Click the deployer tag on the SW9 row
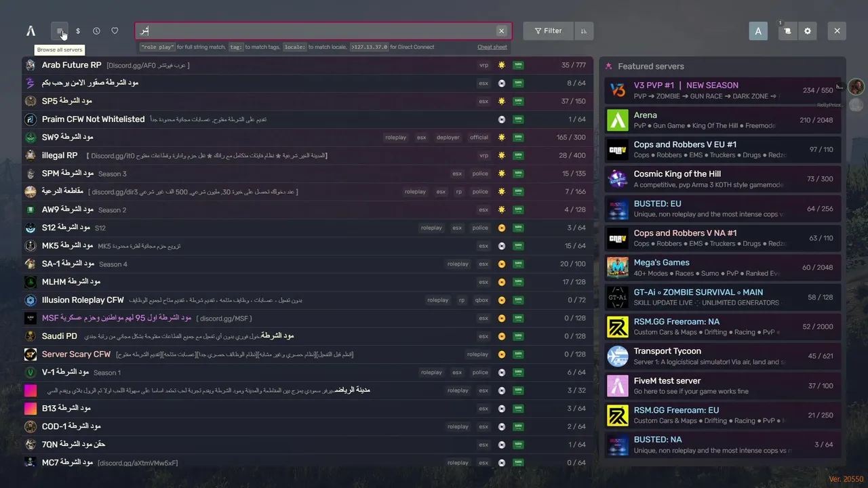 coord(448,138)
